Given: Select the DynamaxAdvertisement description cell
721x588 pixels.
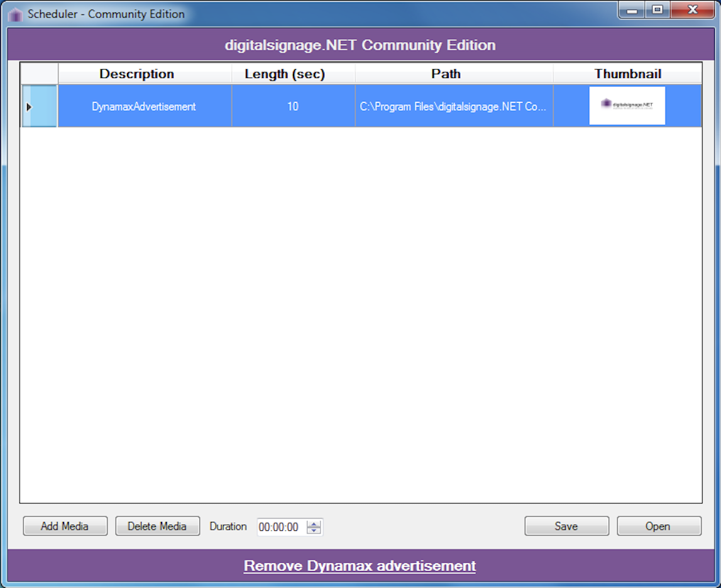Looking at the screenshot, I should point(145,106).
